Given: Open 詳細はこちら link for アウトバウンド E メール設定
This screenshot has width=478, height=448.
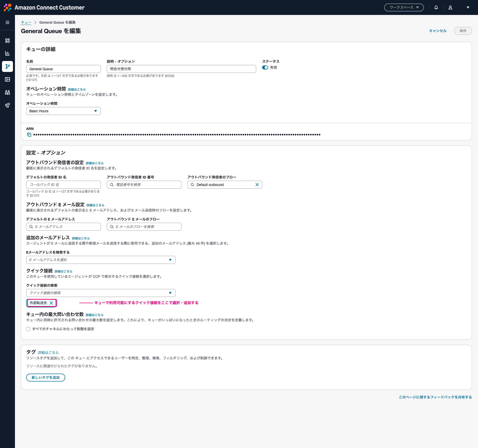Looking at the screenshot, I should (95, 205).
